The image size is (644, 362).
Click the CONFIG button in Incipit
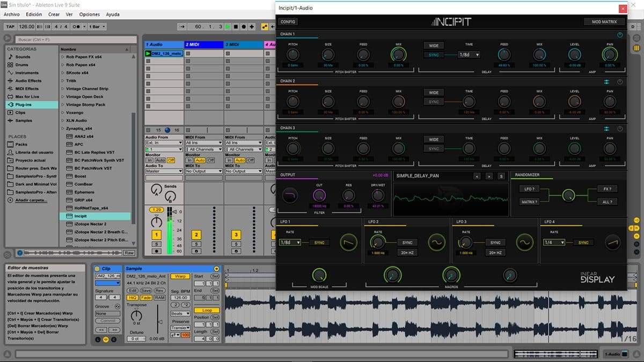click(x=288, y=22)
